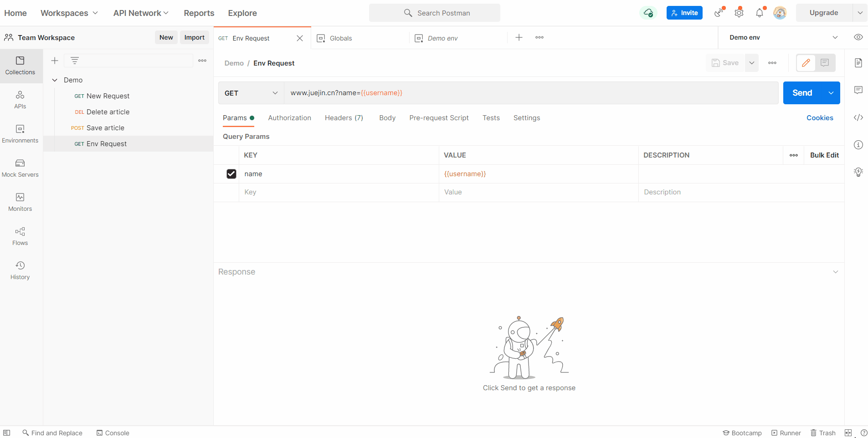Open collections more options menu
Viewport: 868px width, 438px height.
click(x=202, y=61)
